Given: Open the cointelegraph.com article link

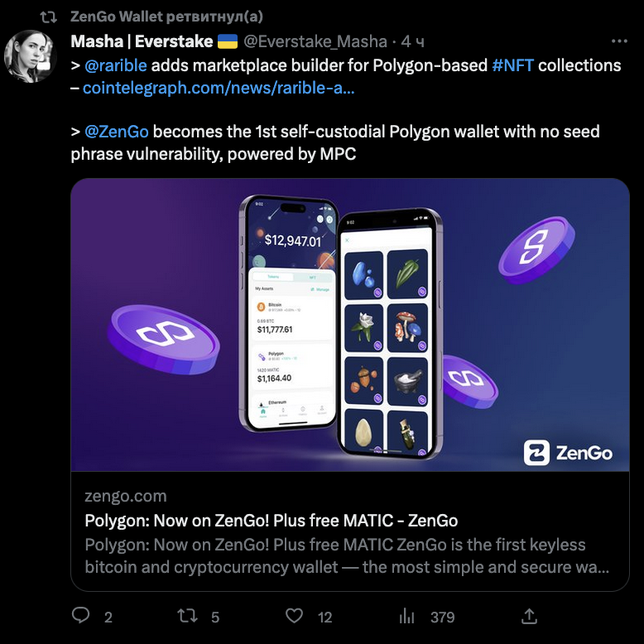Looking at the screenshot, I should [x=219, y=87].
